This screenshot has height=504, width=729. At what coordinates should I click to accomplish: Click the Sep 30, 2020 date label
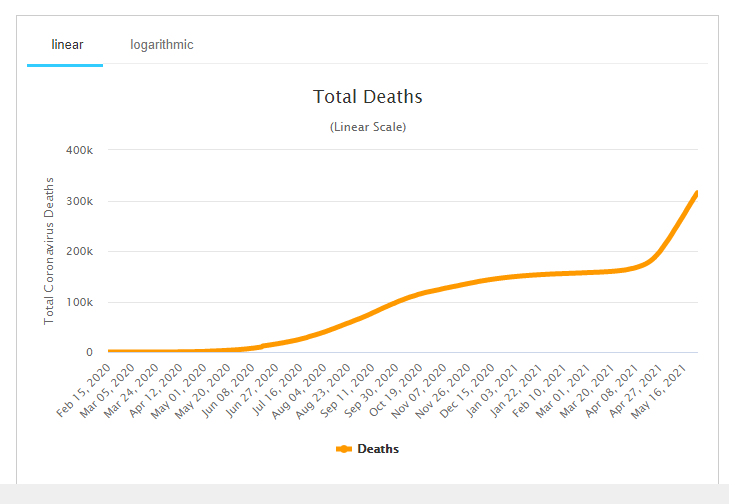(372, 390)
